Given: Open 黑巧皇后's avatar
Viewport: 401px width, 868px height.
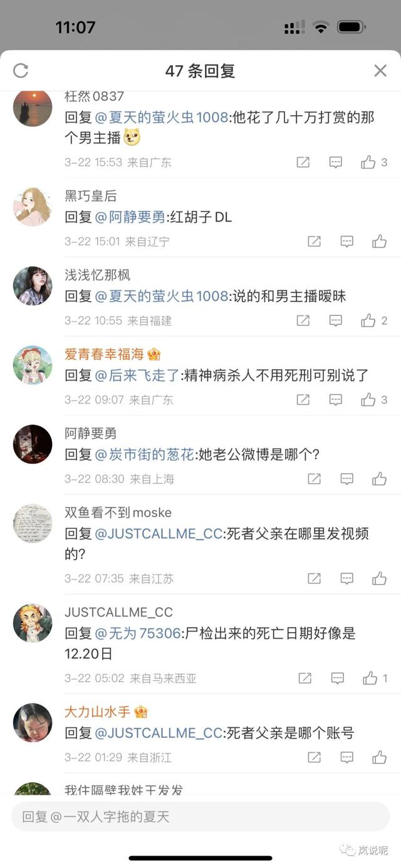Looking at the screenshot, I should 33,207.
